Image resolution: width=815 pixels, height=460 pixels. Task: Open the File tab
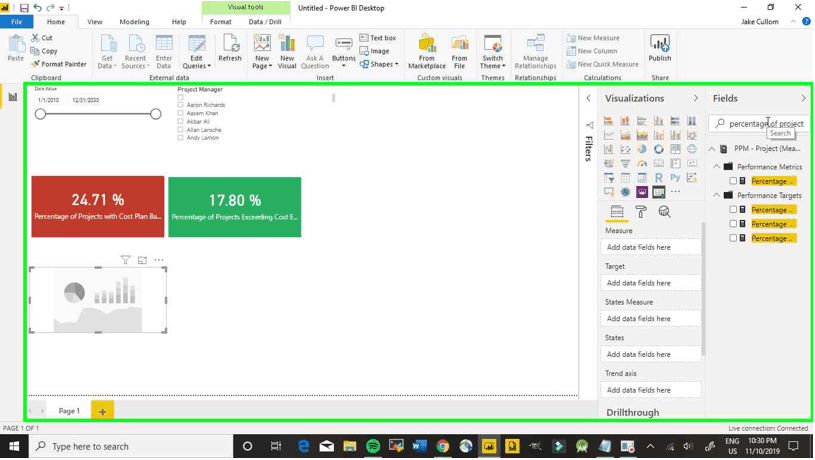(17, 22)
